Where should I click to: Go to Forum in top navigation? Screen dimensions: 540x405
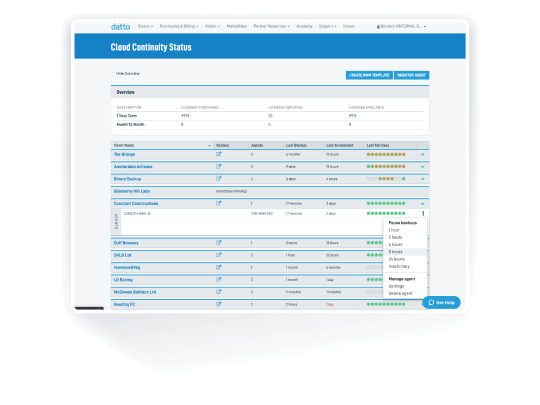click(x=349, y=26)
